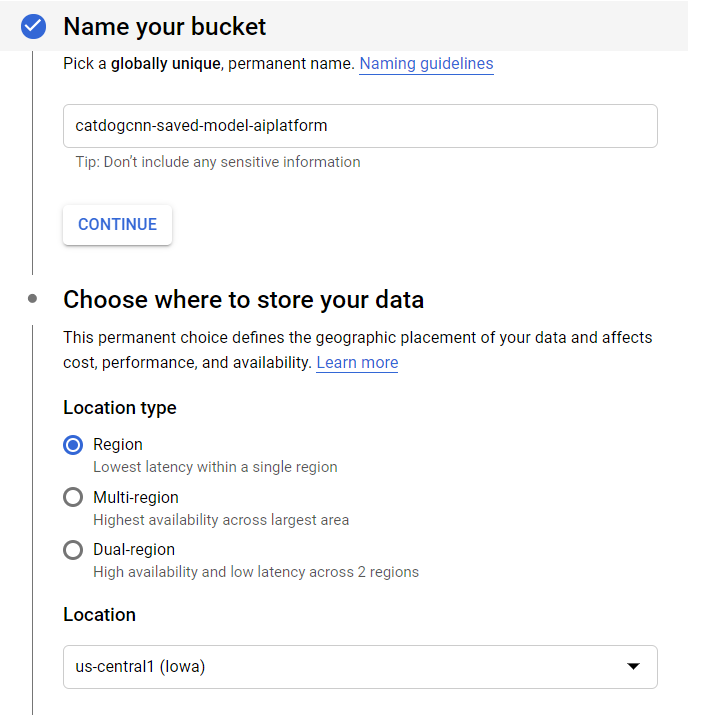Open the Naming guidelines link
This screenshot has height=715, width=727.
pyautogui.click(x=426, y=64)
